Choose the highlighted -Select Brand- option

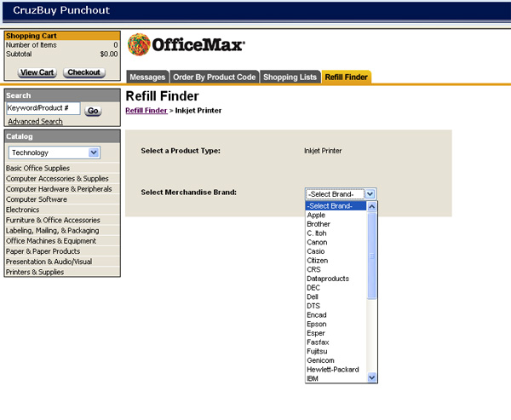coord(336,206)
